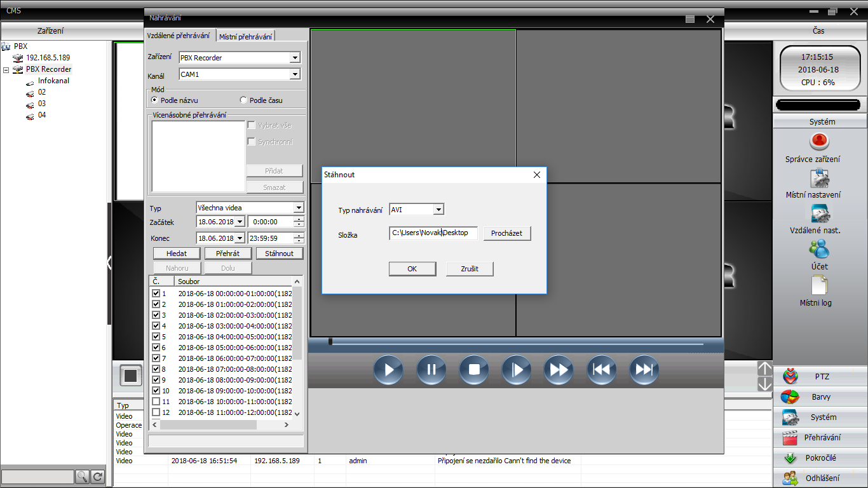Screen dimensions: 868x488
Task: Open the Typ nahrávání AVI dropdown
Action: [x=438, y=210]
